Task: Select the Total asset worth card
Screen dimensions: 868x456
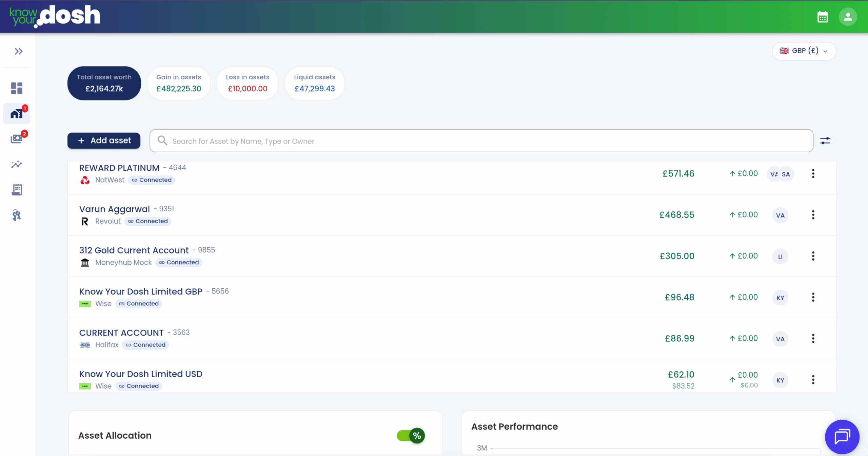Action: point(104,83)
